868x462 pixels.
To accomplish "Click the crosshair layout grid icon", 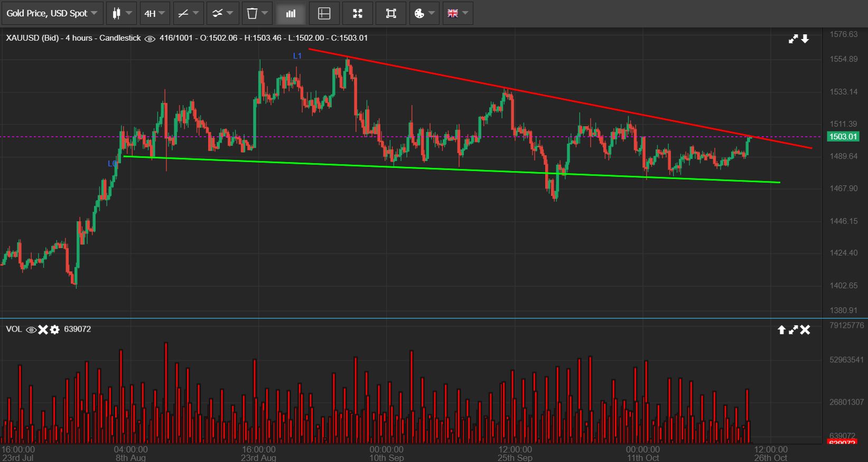I will coord(324,14).
